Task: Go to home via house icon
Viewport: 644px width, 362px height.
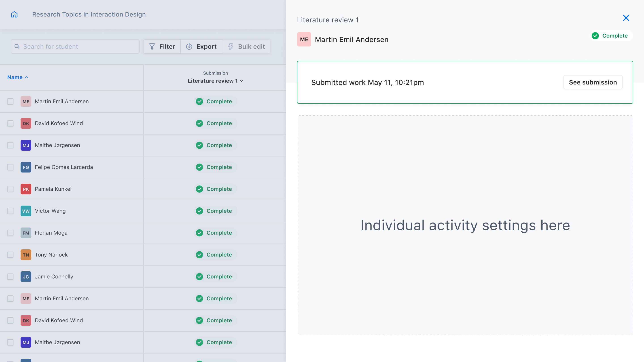Action: point(14,14)
